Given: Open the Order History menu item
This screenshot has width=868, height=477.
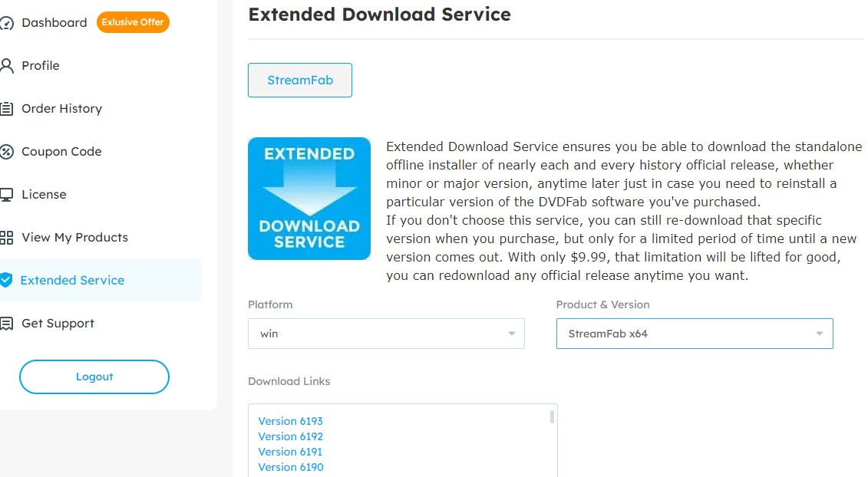Looking at the screenshot, I should point(61,108).
